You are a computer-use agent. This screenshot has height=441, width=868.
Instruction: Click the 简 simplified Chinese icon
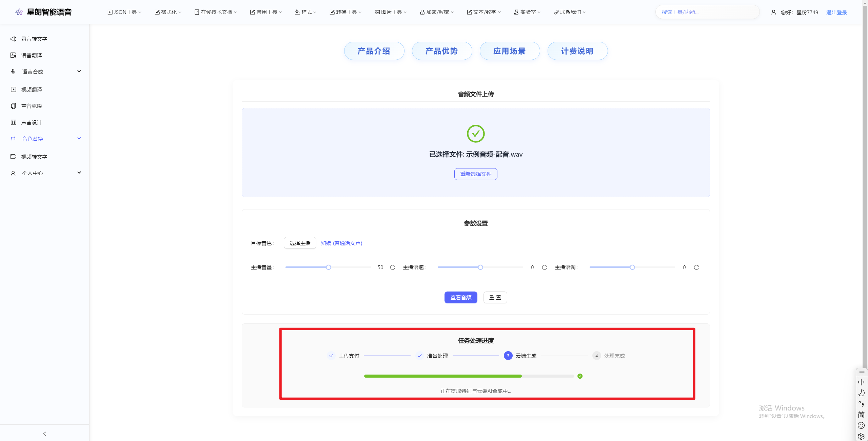click(861, 415)
